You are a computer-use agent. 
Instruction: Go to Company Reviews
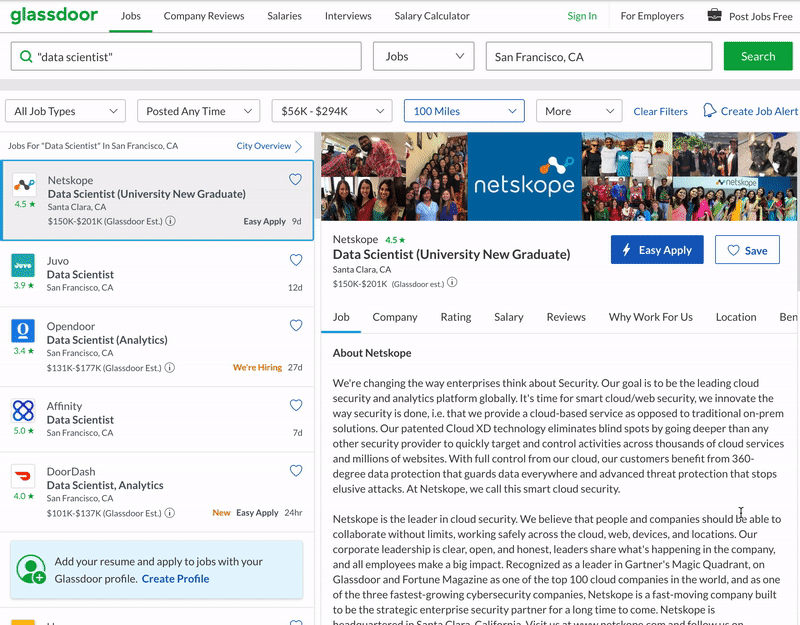pyautogui.click(x=204, y=16)
